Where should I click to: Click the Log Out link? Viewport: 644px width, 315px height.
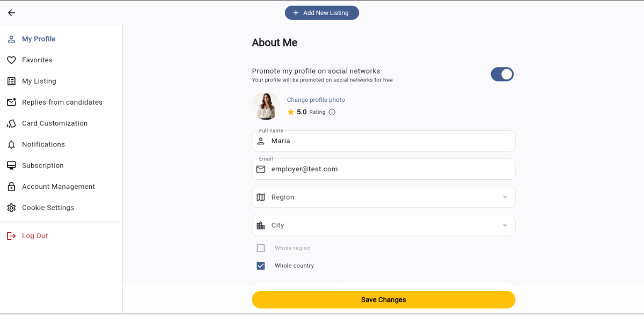(35, 236)
